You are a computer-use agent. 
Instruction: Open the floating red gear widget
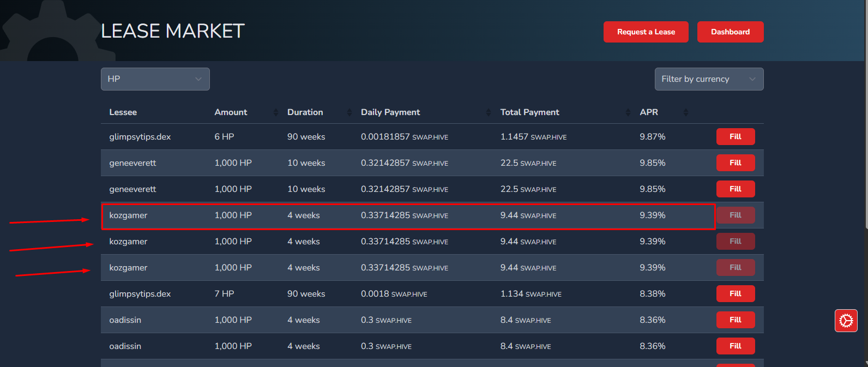point(846,321)
